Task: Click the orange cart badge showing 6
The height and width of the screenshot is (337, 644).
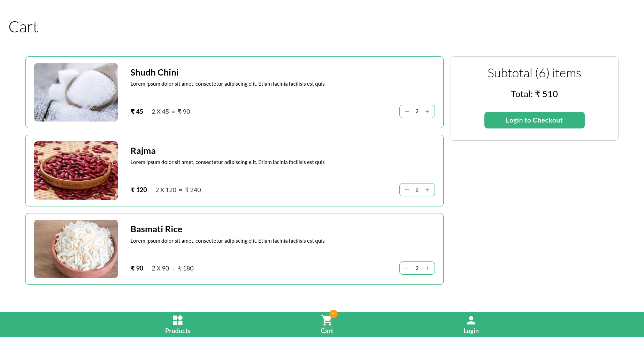Action: click(333, 314)
